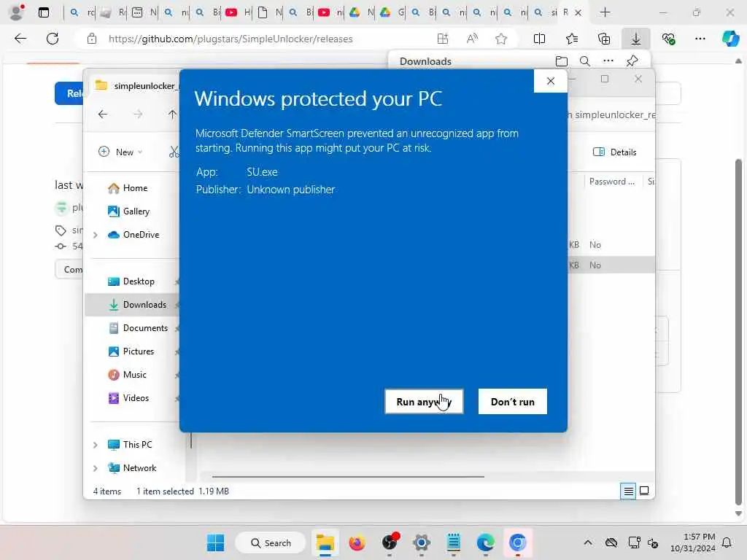Screen dimensions: 747x560
Task: Open Videos in Explorer sidebar
Action: point(128,398)
